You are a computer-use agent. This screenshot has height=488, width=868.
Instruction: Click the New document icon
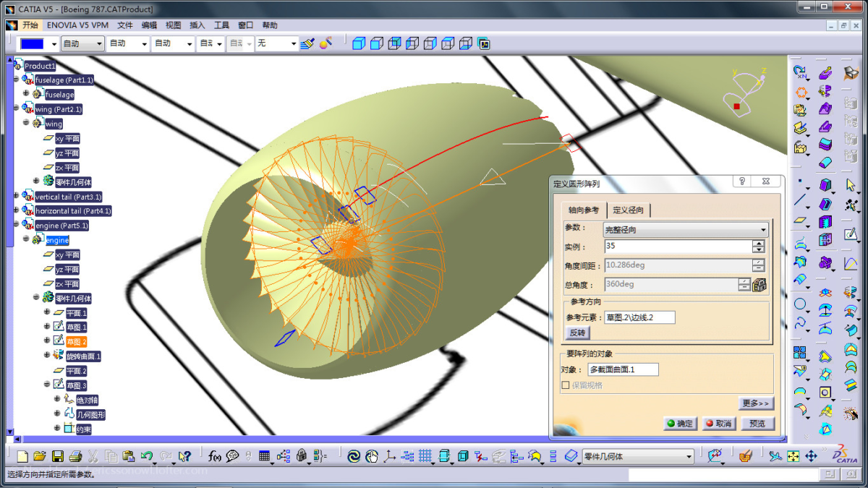22,456
